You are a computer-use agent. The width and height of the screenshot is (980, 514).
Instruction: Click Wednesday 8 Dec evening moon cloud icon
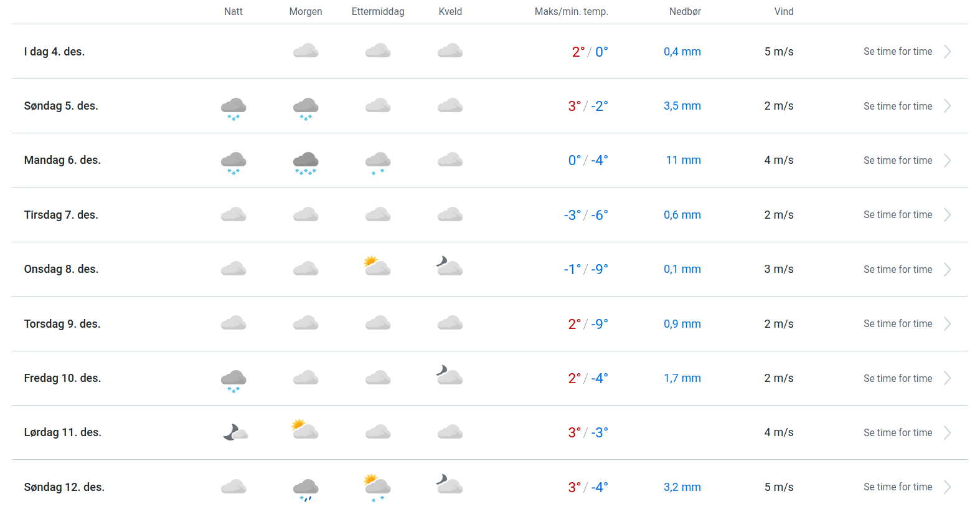pyautogui.click(x=450, y=266)
